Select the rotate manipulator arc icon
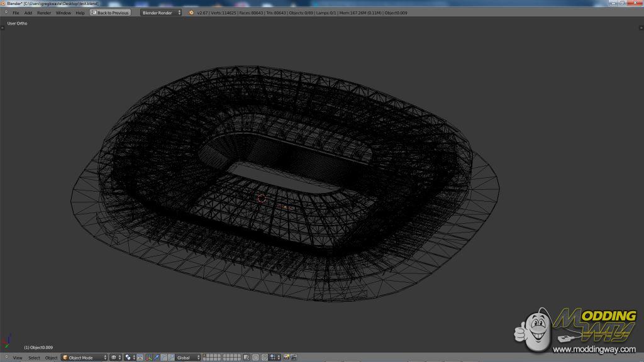Image resolution: width=644 pixels, height=362 pixels. point(163,358)
